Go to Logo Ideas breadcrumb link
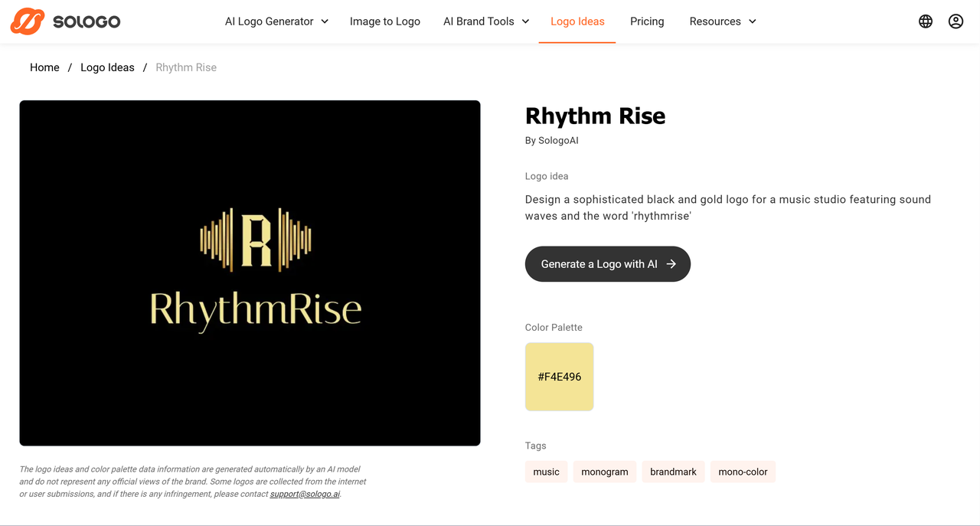The width and height of the screenshot is (980, 526). [x=107, y=67]
